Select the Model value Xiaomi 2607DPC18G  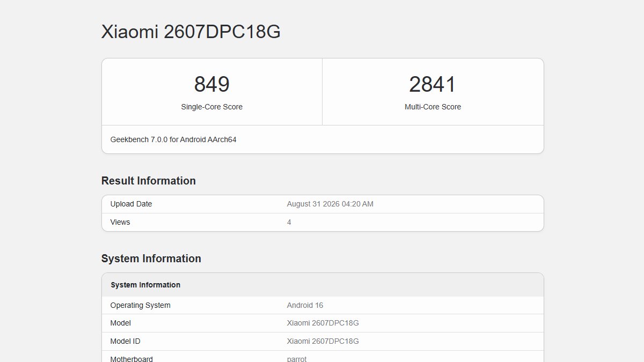coord(323,323)
